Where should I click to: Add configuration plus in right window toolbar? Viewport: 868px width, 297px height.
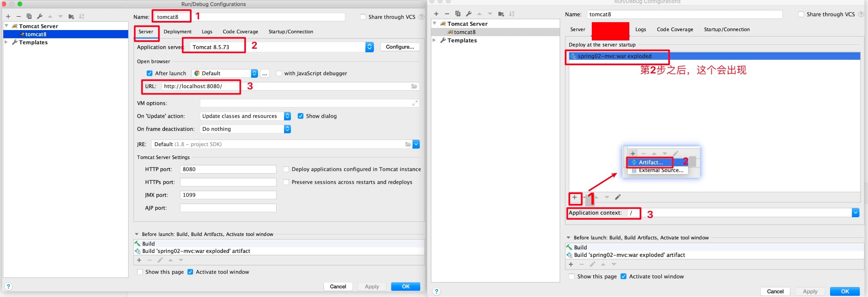pos(436,14)
